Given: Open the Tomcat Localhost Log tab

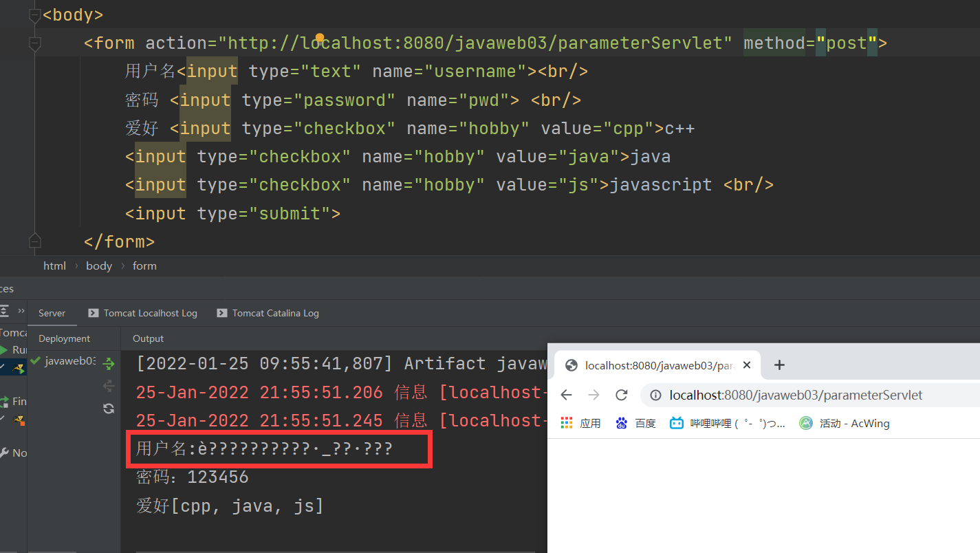Looking at the screenshot, I should click(x=142, y=313).
